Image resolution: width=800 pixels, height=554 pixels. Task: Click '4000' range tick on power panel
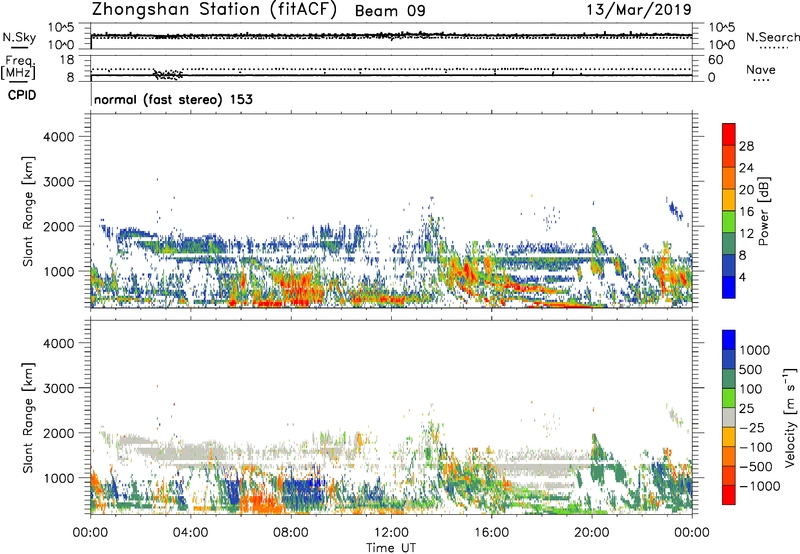pyautogui.click(x=59, y=137)
